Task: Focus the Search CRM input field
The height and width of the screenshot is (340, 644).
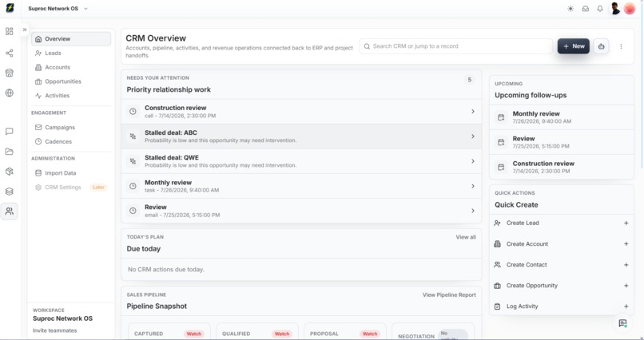Action: pos(456,46)
